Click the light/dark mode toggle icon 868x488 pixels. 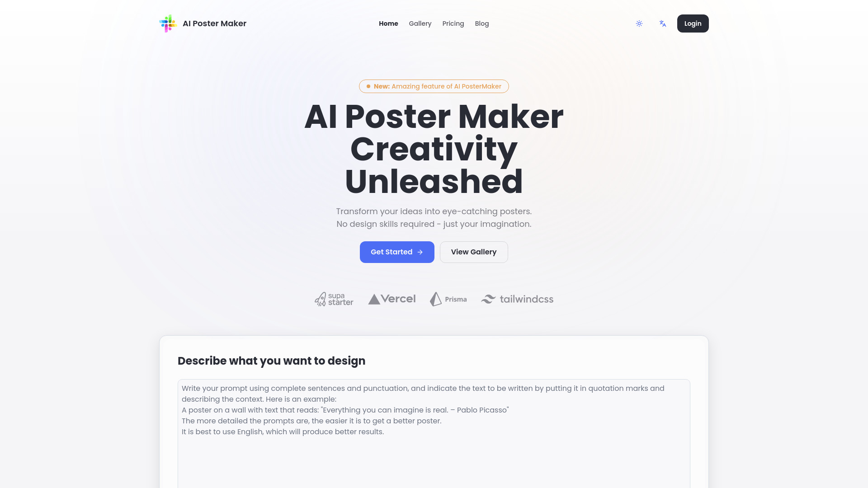click(639, 23)
